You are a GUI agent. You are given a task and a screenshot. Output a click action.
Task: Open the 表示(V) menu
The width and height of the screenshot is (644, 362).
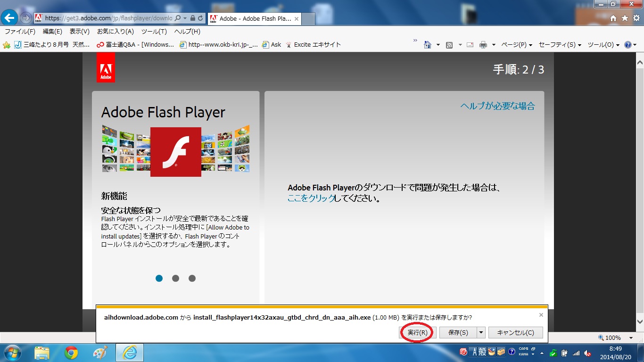80,32
